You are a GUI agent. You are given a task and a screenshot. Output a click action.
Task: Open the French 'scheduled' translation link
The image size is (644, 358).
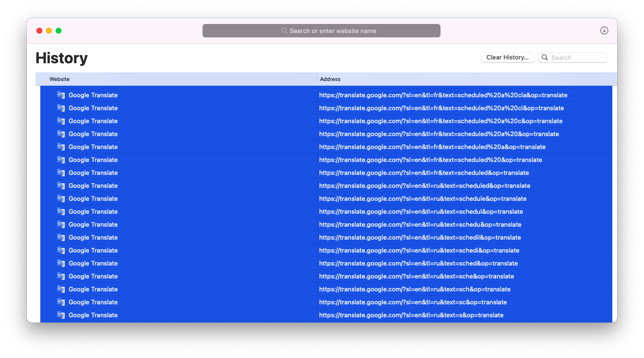(x=424, y=173)
